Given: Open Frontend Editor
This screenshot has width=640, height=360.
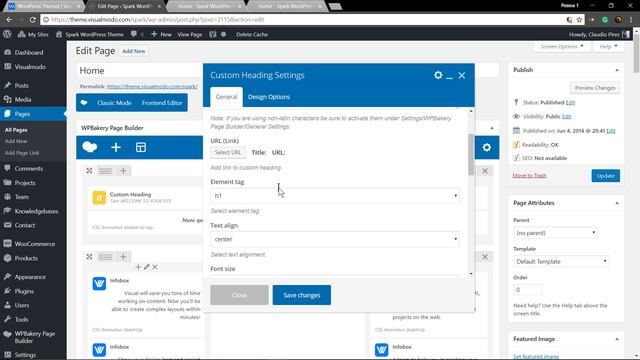Looking at the screenshot, I should point(162,102).
